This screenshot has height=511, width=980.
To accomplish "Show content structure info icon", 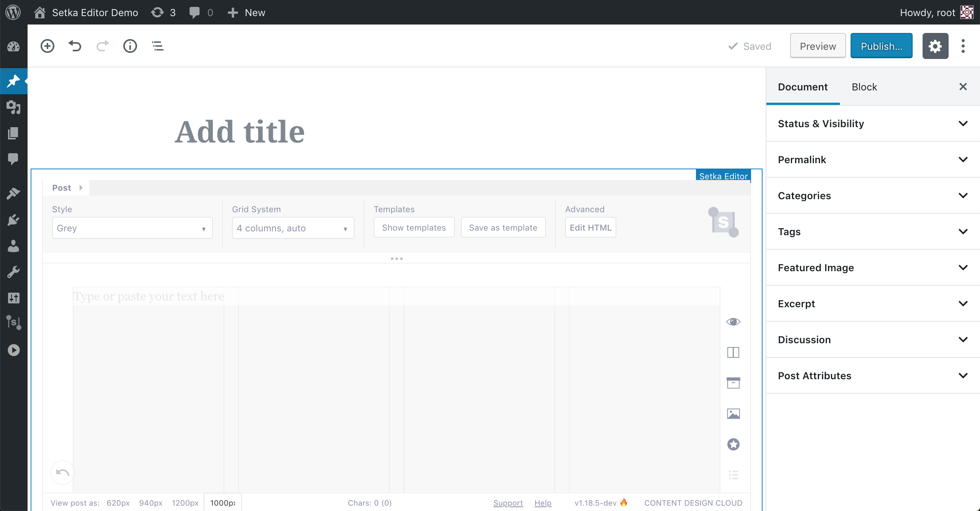I will (130, 46).
